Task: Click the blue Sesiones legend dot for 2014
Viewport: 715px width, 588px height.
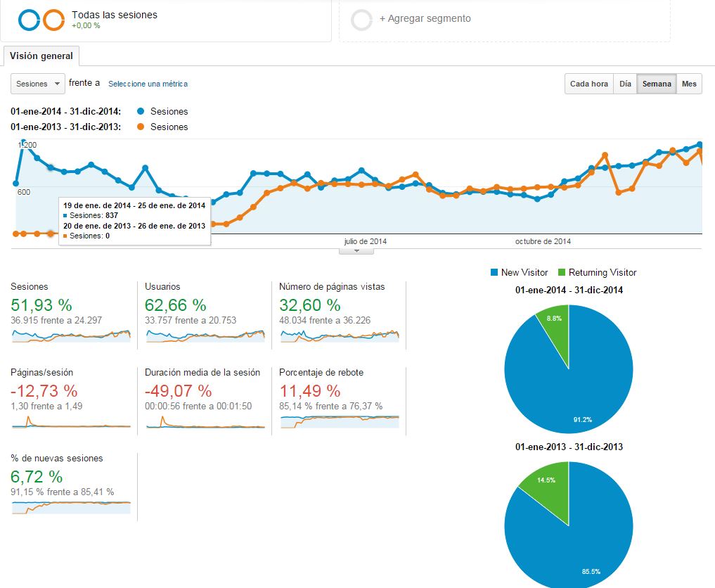Action: pos(141,111)
